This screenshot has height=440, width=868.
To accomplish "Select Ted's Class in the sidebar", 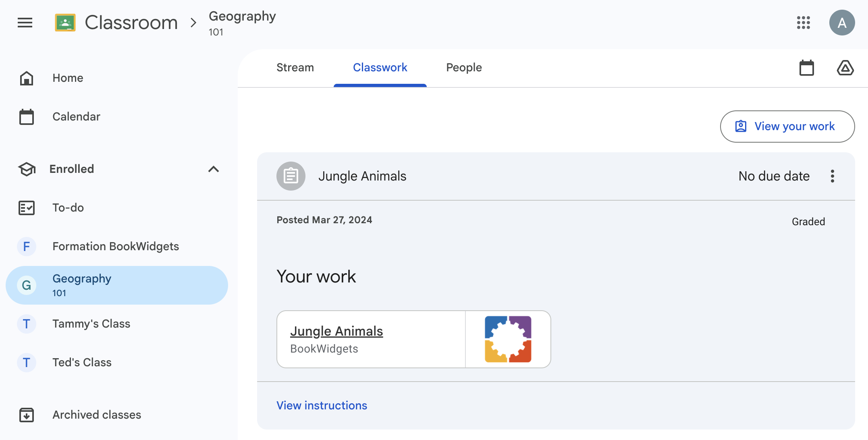I will pyautogui.click(x=82, y=362).
